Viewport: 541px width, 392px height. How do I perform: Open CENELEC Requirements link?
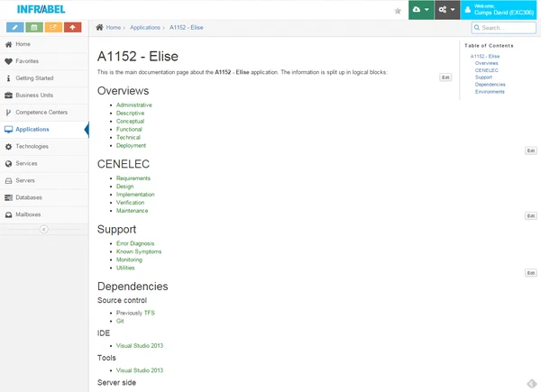click(x=133, y=178)
